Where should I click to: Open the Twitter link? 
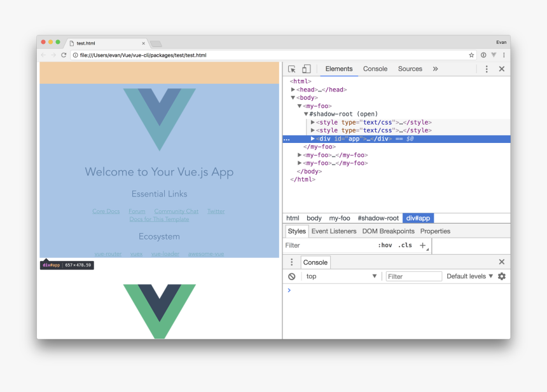pyautogui.click(x=216, y=211)
